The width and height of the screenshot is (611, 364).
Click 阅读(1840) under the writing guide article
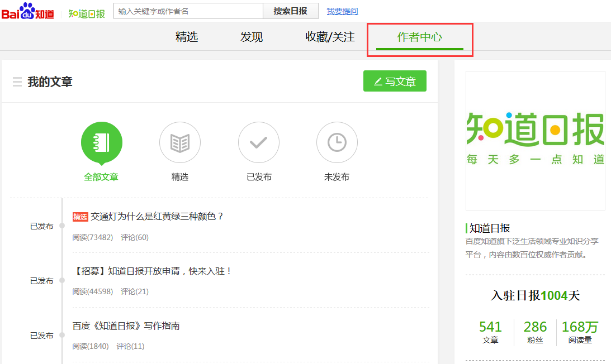click(x=91, y=346)
